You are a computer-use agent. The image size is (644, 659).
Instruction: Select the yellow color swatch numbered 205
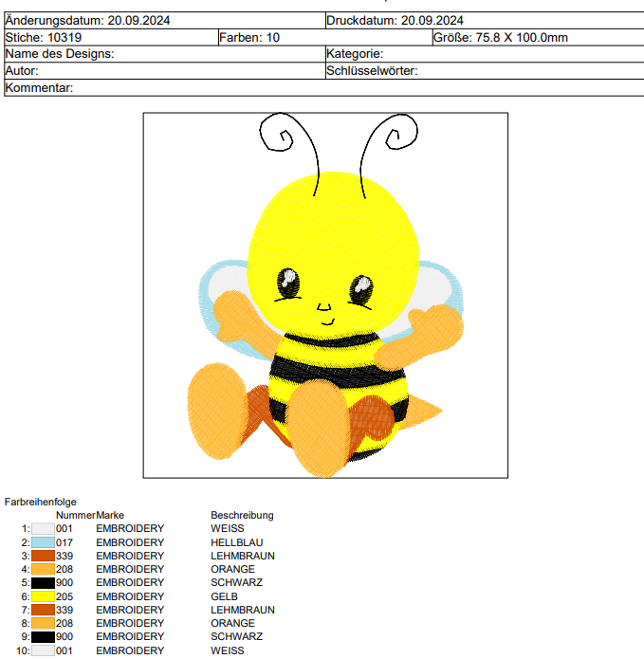(x=44, y=596)
